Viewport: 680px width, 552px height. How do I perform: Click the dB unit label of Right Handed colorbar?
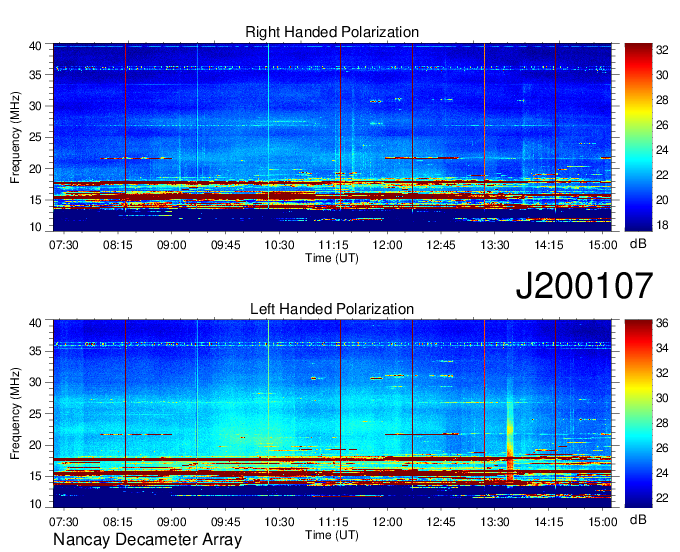coord(638,244)
